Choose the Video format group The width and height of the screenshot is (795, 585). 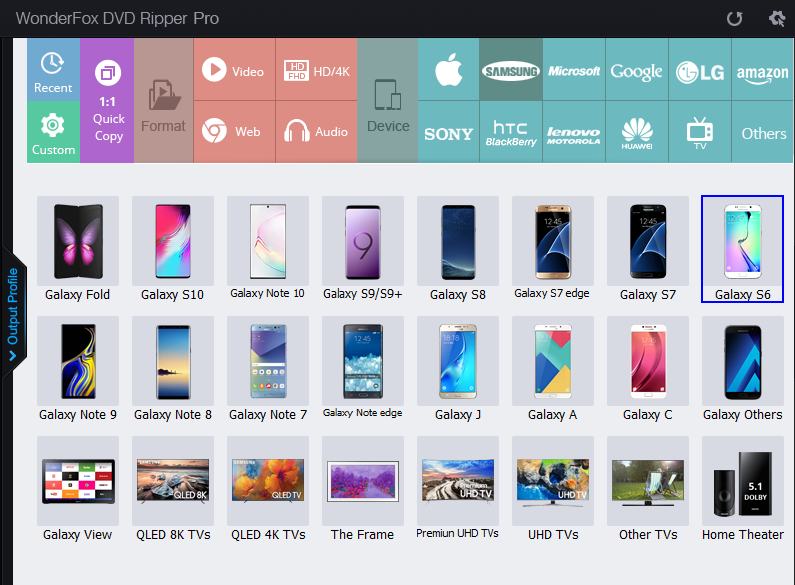click(x=234, y=69)
